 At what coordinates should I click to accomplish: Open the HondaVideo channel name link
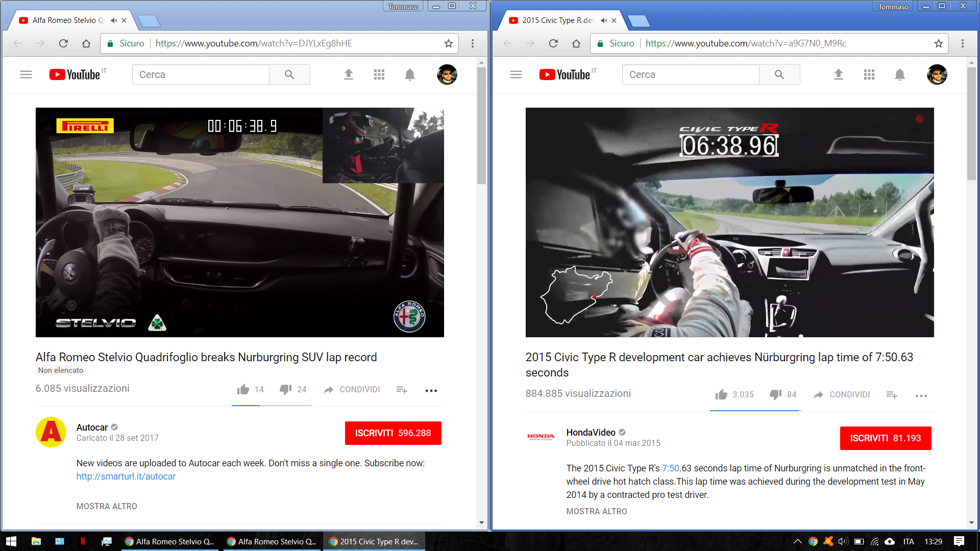(x=591, y=433)
